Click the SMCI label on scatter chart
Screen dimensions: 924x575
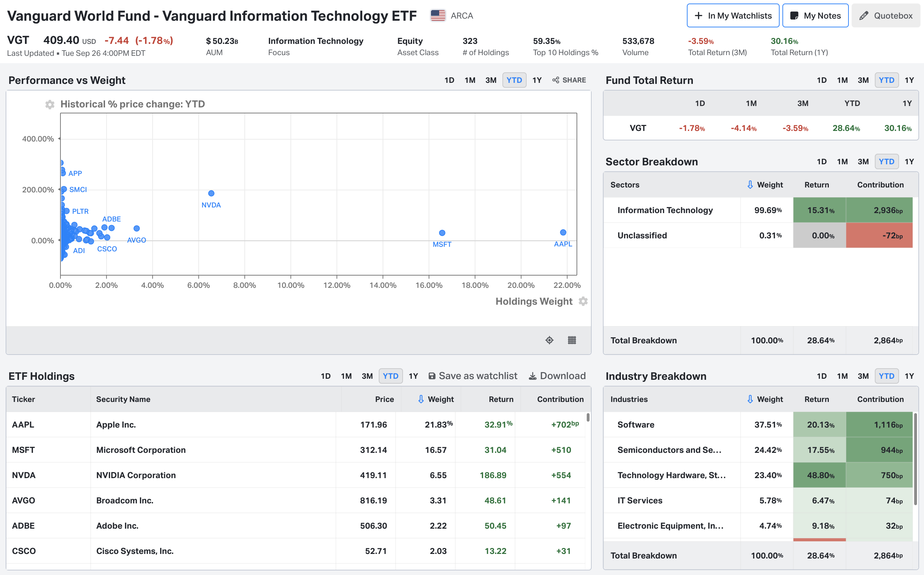point(78,190)
